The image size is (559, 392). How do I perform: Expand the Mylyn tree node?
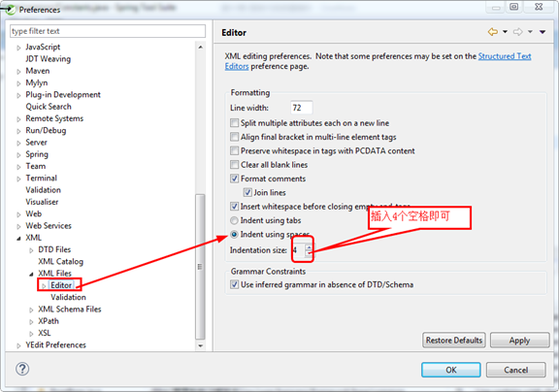point(18,83)
